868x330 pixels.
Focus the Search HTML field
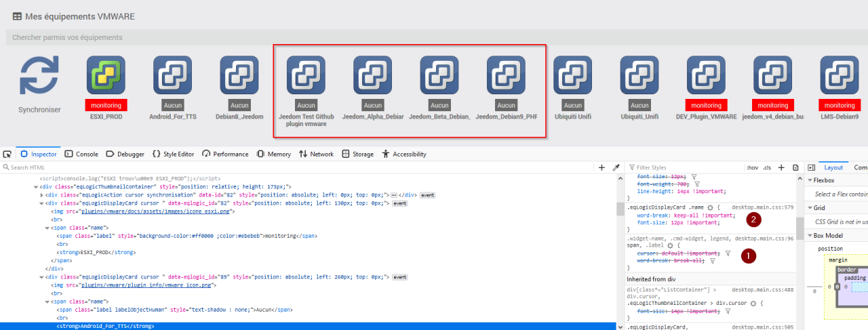[x=298, y=167]
